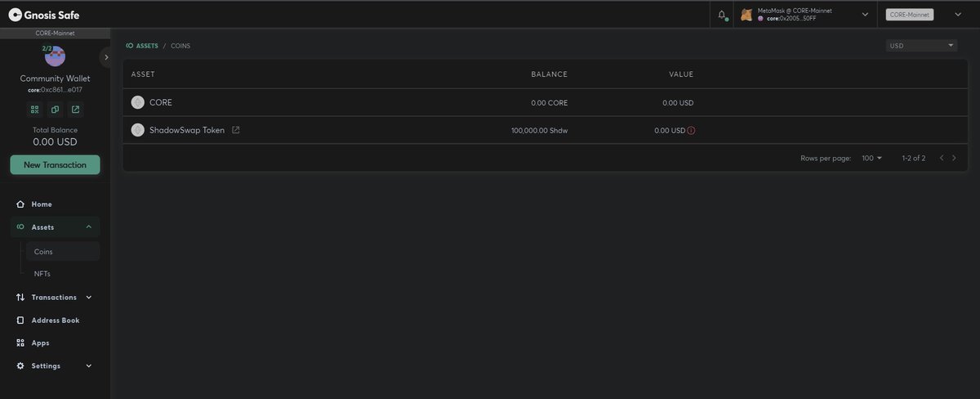This screenshot has height=399, width=980.
Task: Expand the MetaMask wallet dropdown
Action: click(x=865, y=14)
